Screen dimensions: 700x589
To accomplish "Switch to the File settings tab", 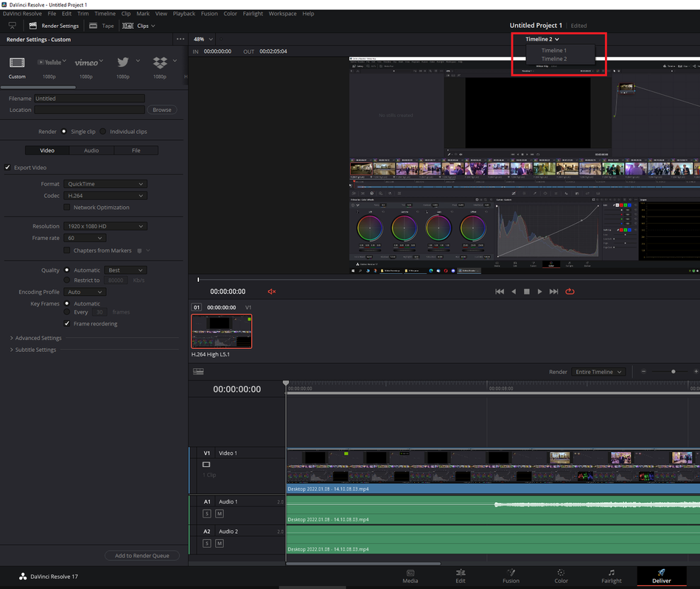I will pos(136,150).
